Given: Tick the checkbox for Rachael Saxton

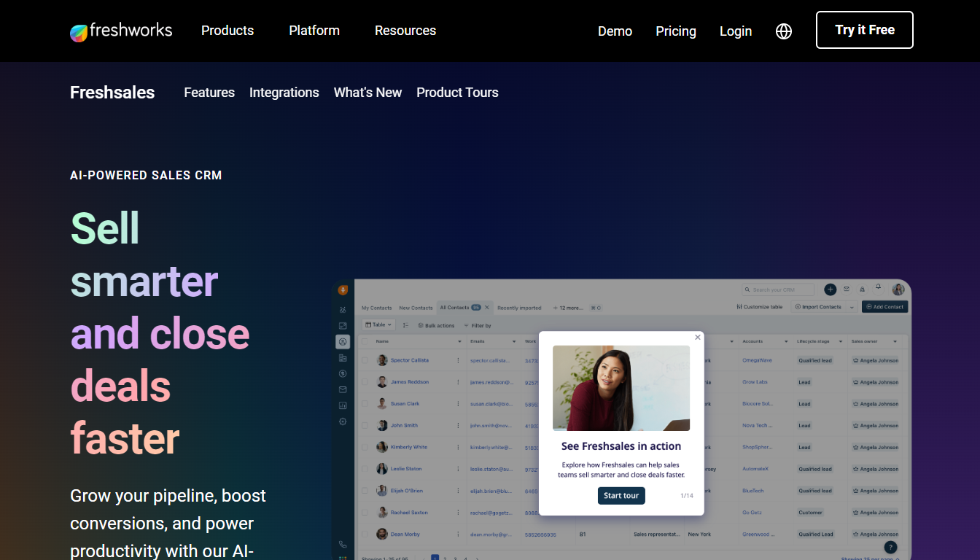Looking at the screenshot, I should coord(365,513).
